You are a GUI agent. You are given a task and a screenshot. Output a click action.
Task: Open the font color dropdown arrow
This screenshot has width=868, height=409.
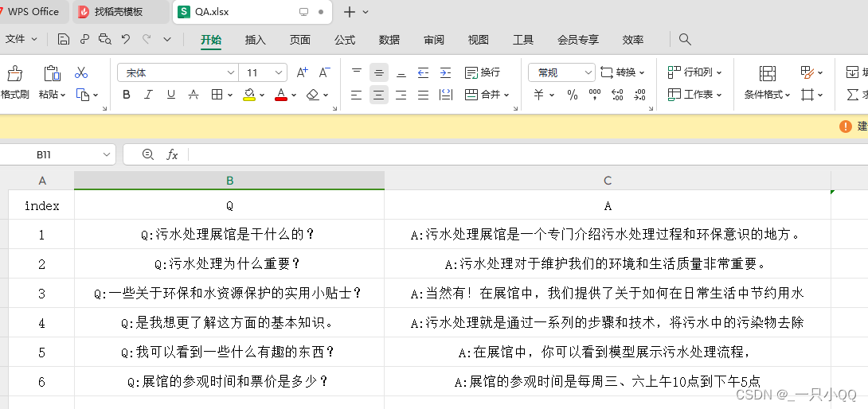pos(293,95)
